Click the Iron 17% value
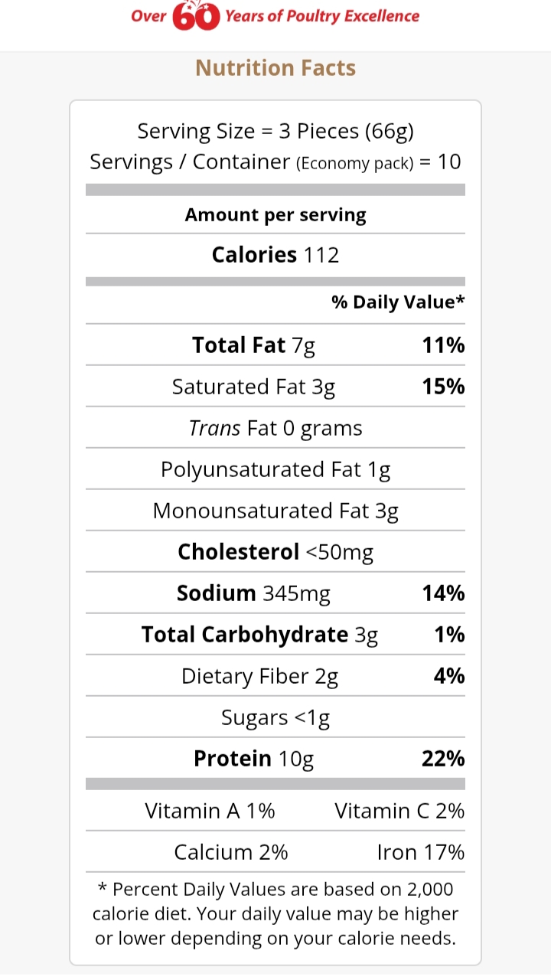Viewport: 551px width, 980px height. pos(421,852)
